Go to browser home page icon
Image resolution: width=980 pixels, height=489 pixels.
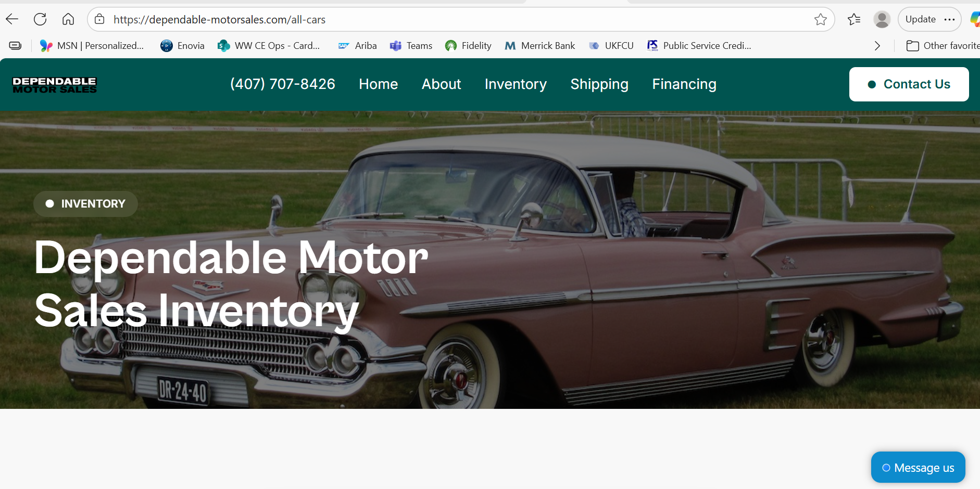(x=68, y=20)
